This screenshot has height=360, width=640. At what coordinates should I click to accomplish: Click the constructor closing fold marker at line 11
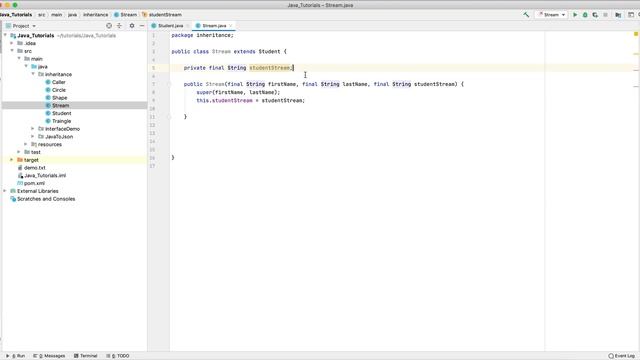(x=169, y=117)
